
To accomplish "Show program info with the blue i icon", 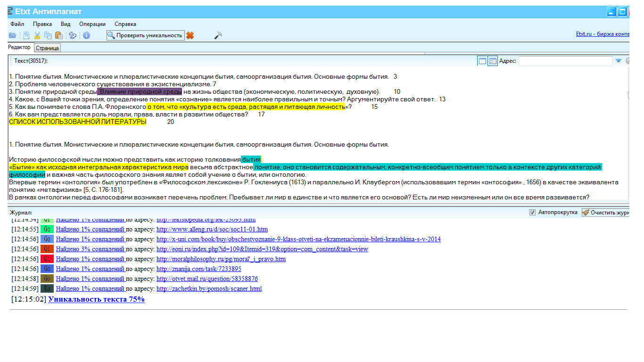I will point(86,35).
